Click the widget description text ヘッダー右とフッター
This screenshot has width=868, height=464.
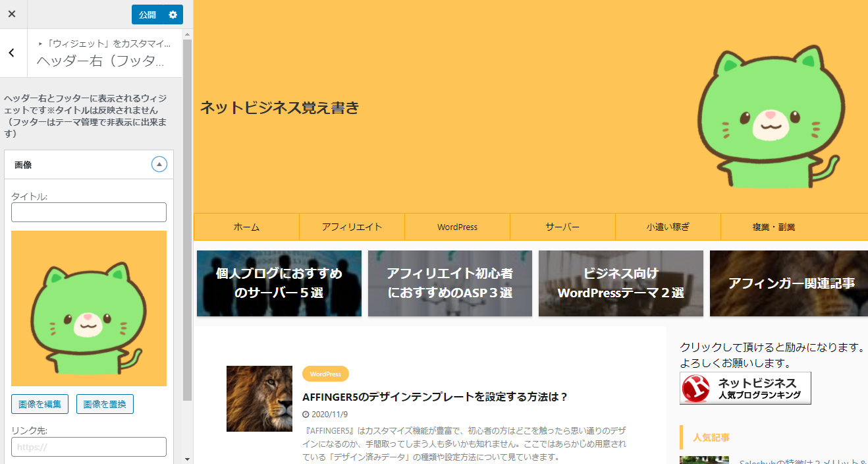86,115
